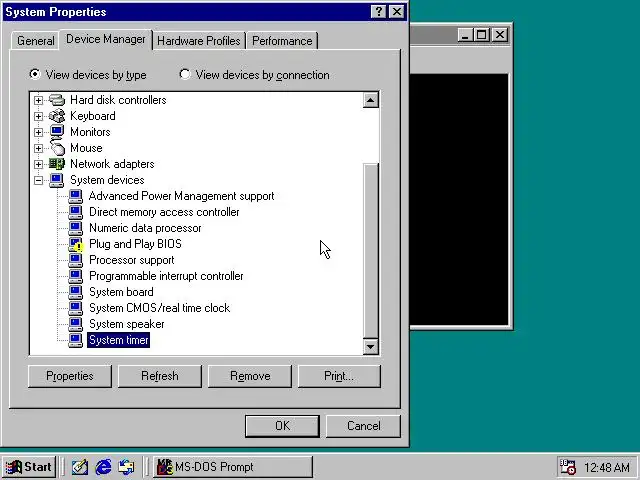Switch to the General tab
The image size is (640, 480).
[36, 41]
